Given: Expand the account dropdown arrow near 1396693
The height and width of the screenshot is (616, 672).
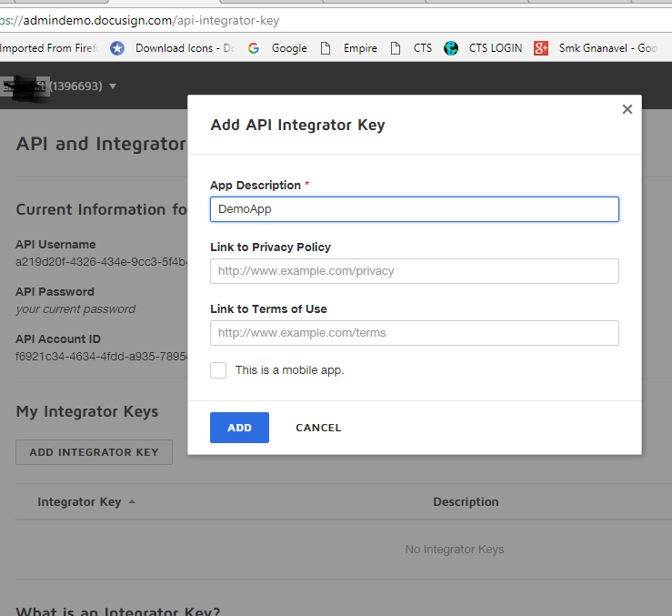Looking at the screenshot, I should point(113,86).
